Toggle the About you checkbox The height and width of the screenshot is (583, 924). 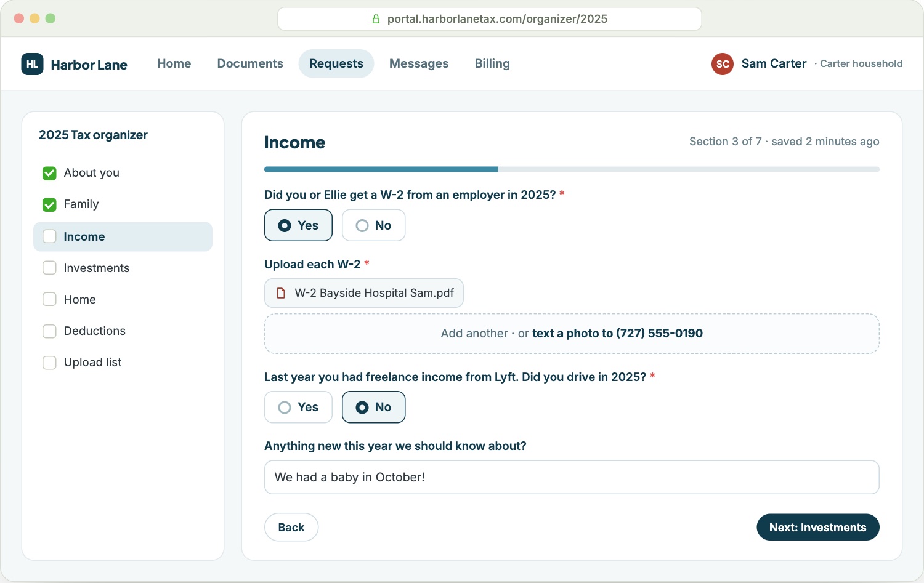click(x=49, y=174)
